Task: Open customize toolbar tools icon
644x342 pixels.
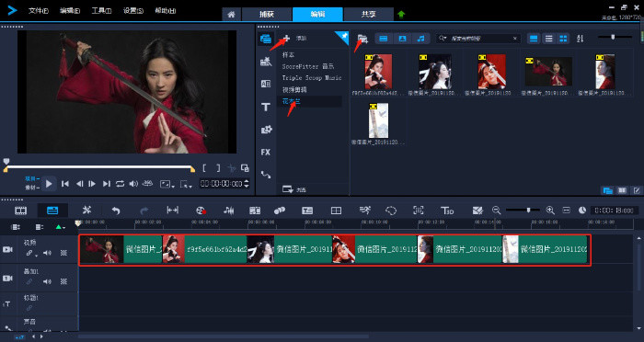Action: (x=86, y=211)
